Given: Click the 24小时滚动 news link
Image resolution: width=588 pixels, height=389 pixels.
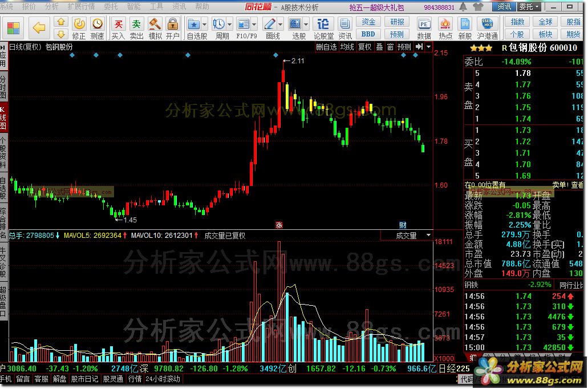Looking at the screenshot, I should [163, 379].
